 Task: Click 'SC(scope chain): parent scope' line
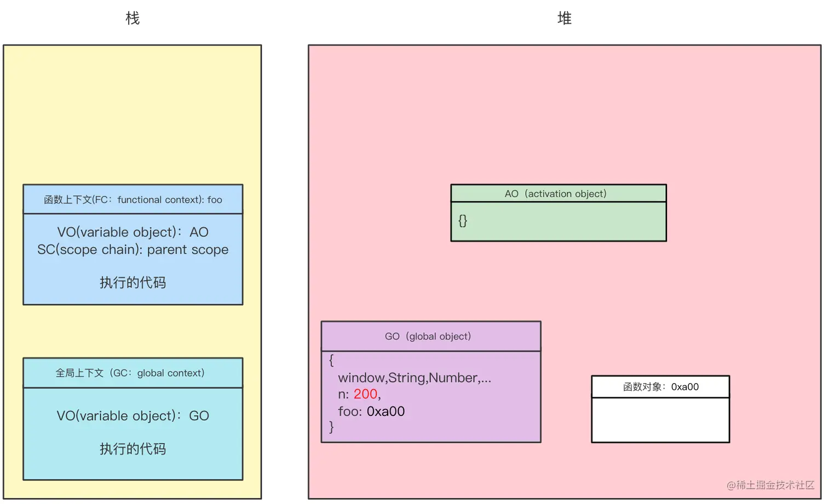coord(133,250)
